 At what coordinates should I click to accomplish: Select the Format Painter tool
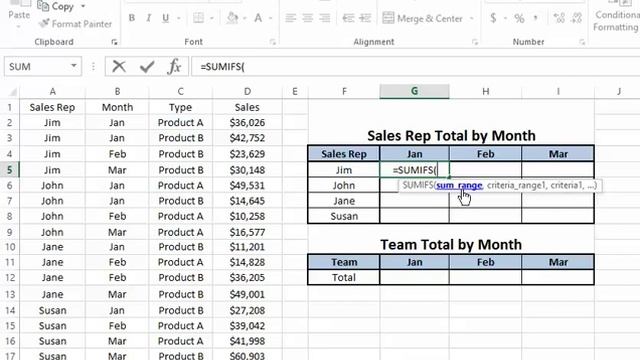pos(76,24)
